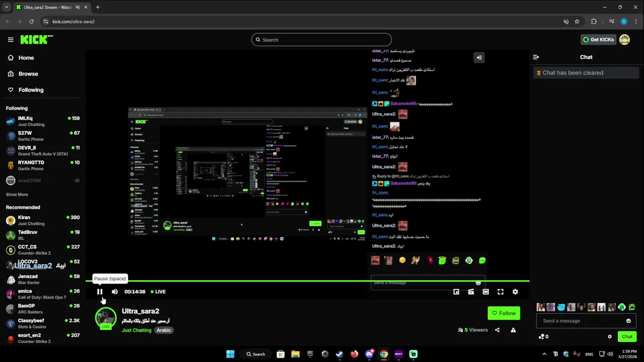This screenshot has height=362, width=644.
Task: Follow the Ultra_sara2 channel
Action: click(504, 313)
